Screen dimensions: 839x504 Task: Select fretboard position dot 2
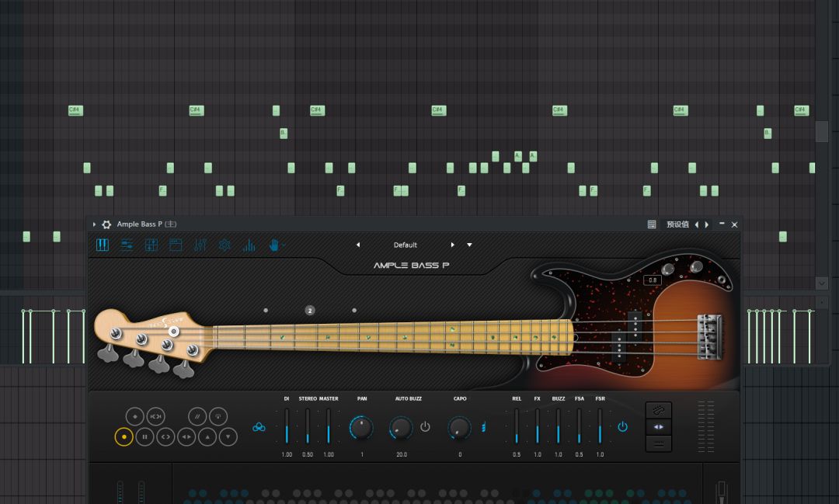point(310,311)
